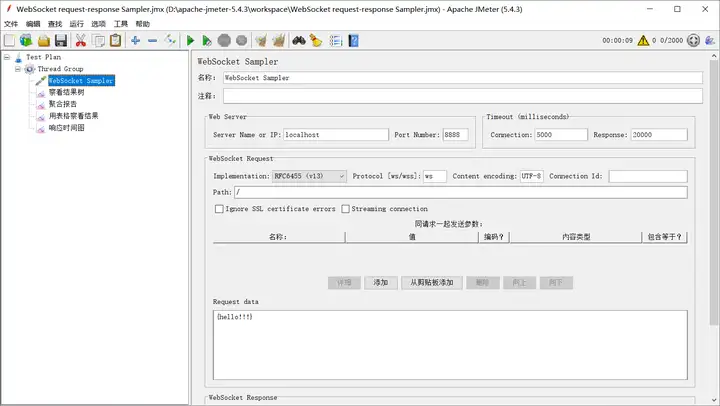Select 察看结果树 listener
The height and width of the screenshot is (406, 720).
(67, 92)
